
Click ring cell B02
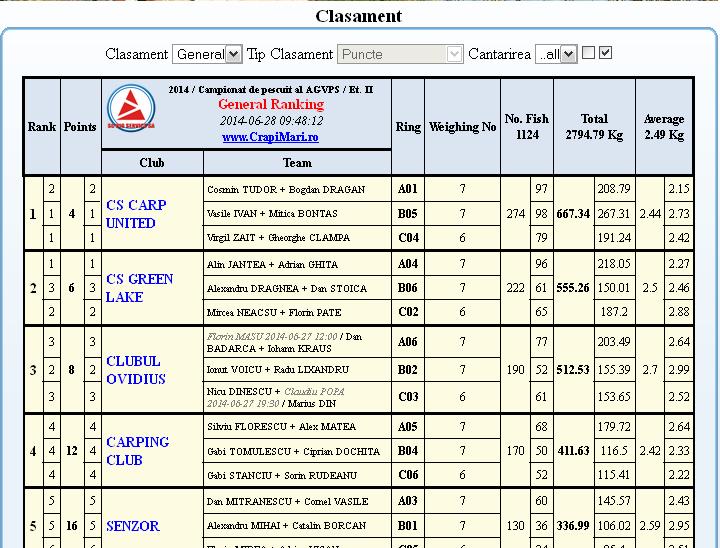pos(408,369)
